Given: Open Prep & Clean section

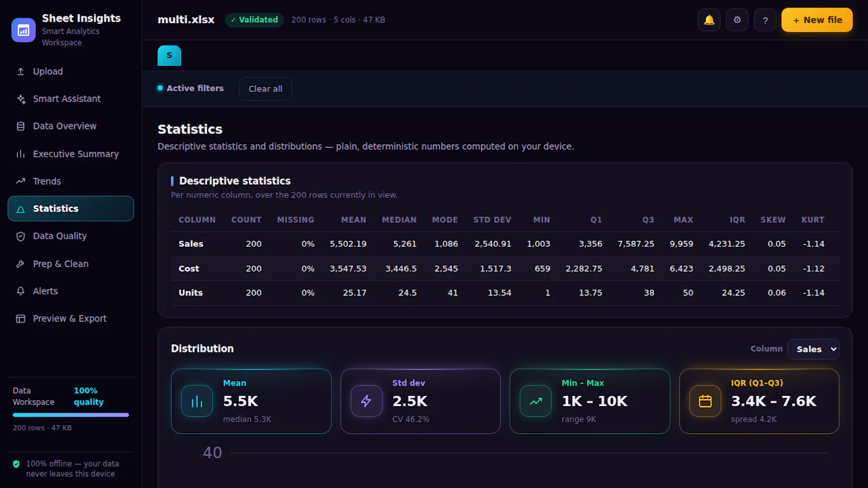Looking at the screenshot, I should point(71,264).
